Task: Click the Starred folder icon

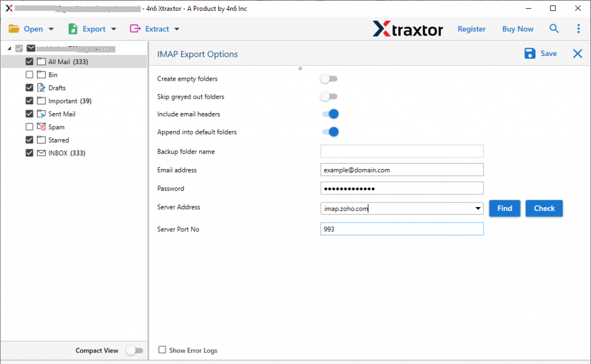Action: click(42, 140)
